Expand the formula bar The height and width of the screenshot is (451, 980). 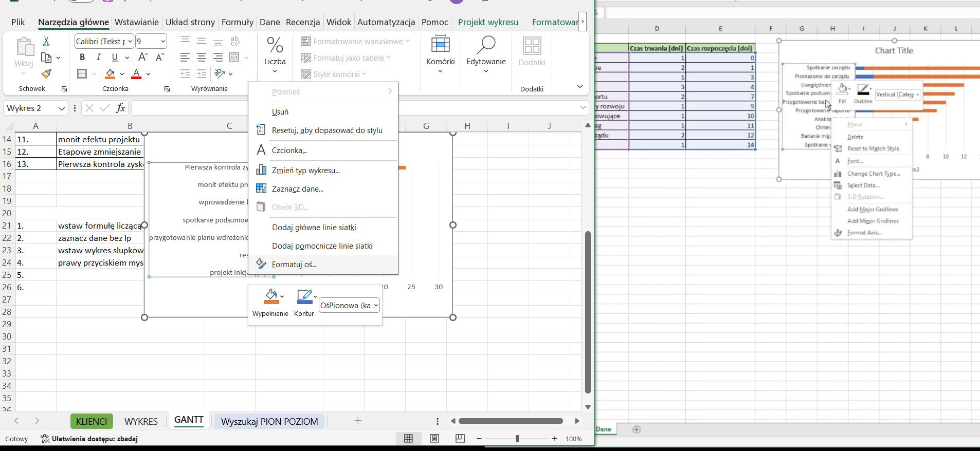[x=583, y=107]
